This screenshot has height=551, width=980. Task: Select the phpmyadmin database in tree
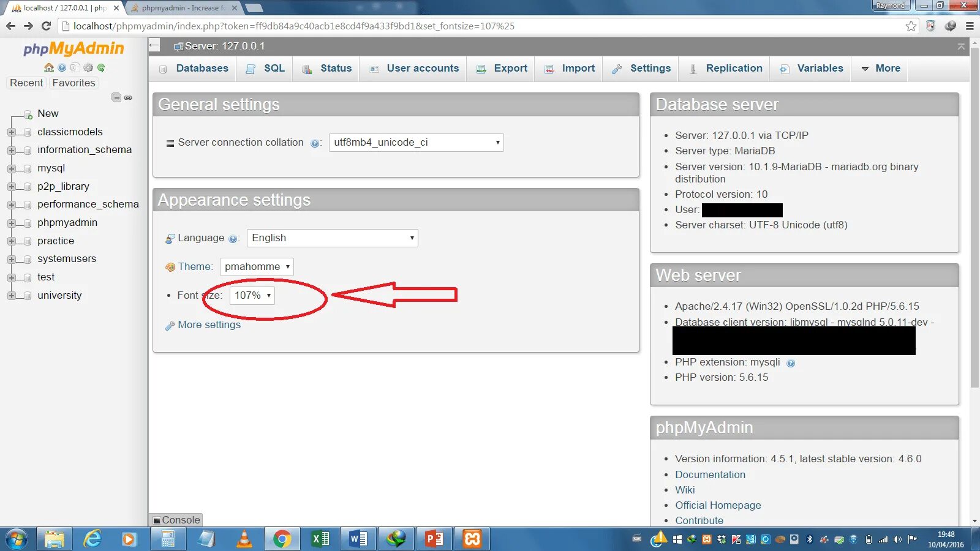click(67, 223)
